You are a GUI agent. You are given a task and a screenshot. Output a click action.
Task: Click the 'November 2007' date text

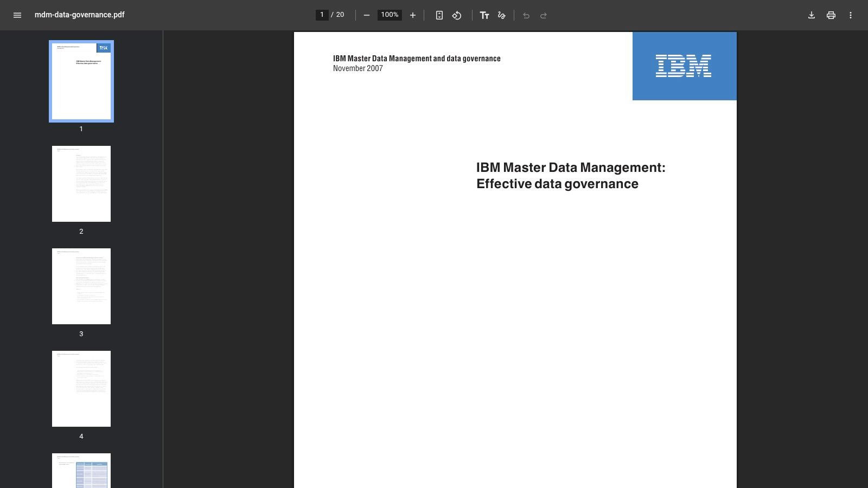[358, 68]
